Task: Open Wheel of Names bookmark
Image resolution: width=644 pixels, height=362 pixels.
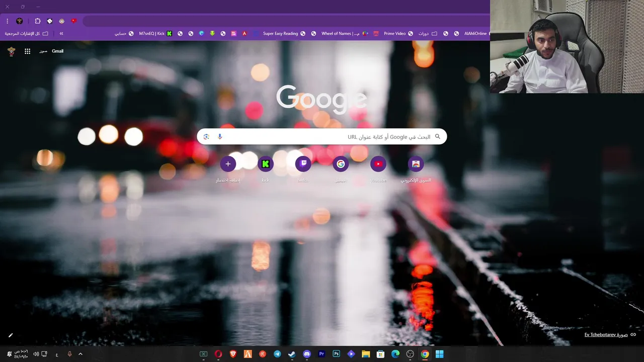Action: 345,34
